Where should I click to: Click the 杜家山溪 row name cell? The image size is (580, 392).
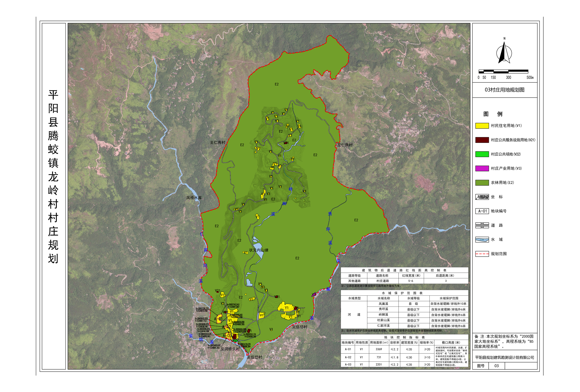(383, 320)
